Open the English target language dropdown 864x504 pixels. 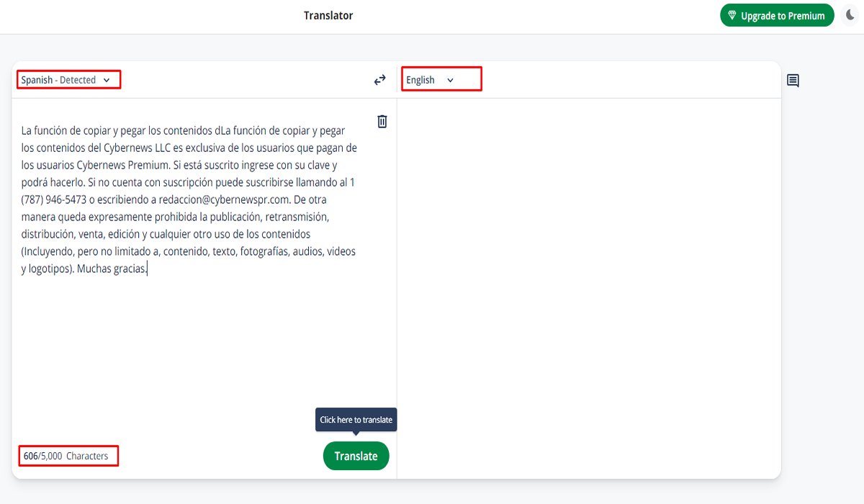point(430,80)
